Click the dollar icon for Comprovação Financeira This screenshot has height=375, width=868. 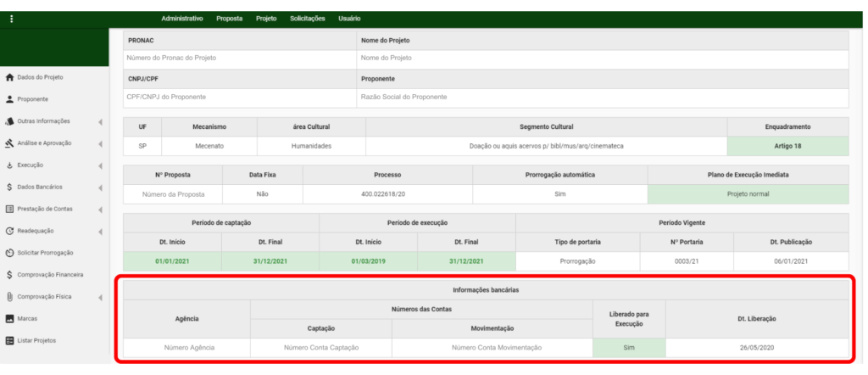(x=9, y=275)
